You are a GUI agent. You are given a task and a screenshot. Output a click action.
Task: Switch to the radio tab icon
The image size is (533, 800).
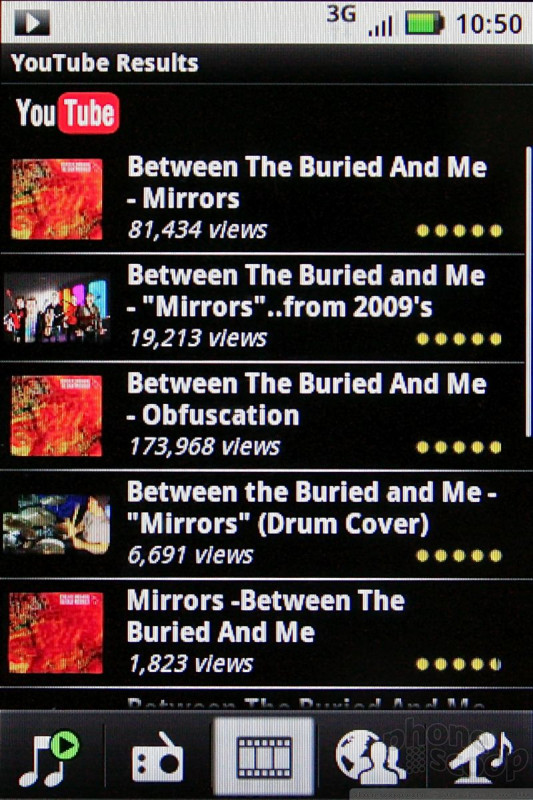[158, 757]
